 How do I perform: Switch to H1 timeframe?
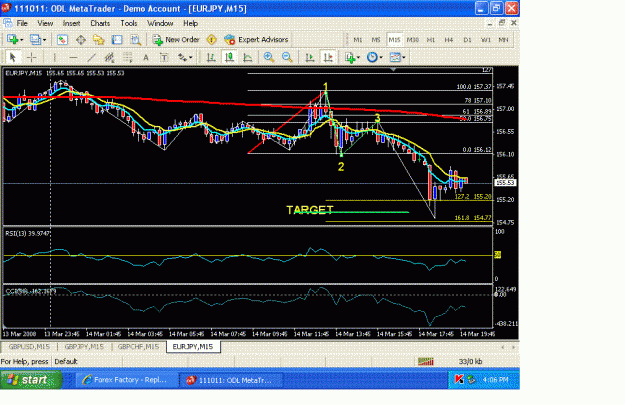431,39
